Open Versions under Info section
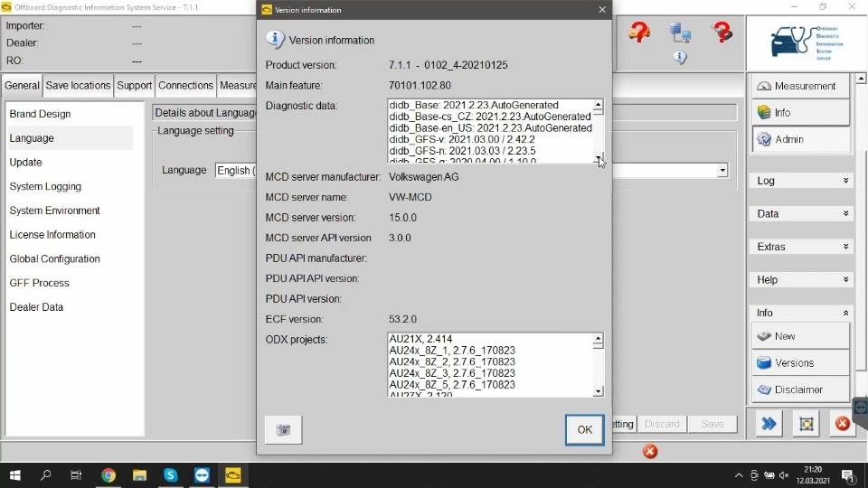 point(800,363)
